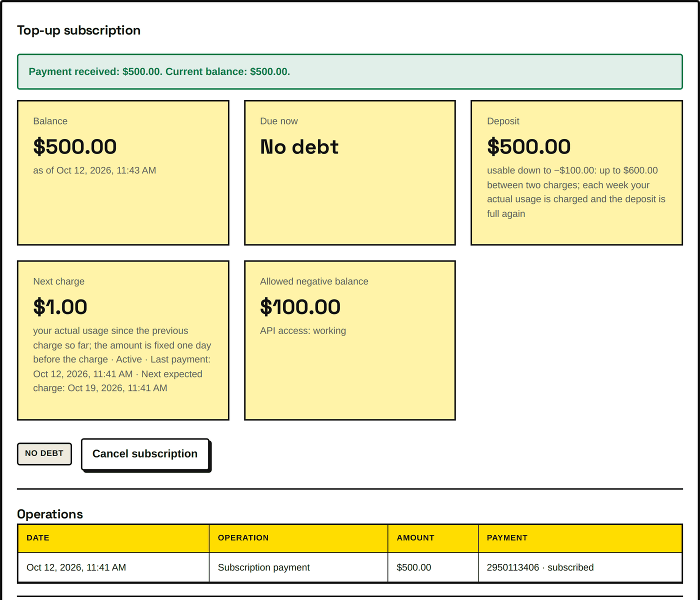Viewport: 700px width, 600px height.
Task: Click the AMOUNT column header
Action: tap(433, 538)
